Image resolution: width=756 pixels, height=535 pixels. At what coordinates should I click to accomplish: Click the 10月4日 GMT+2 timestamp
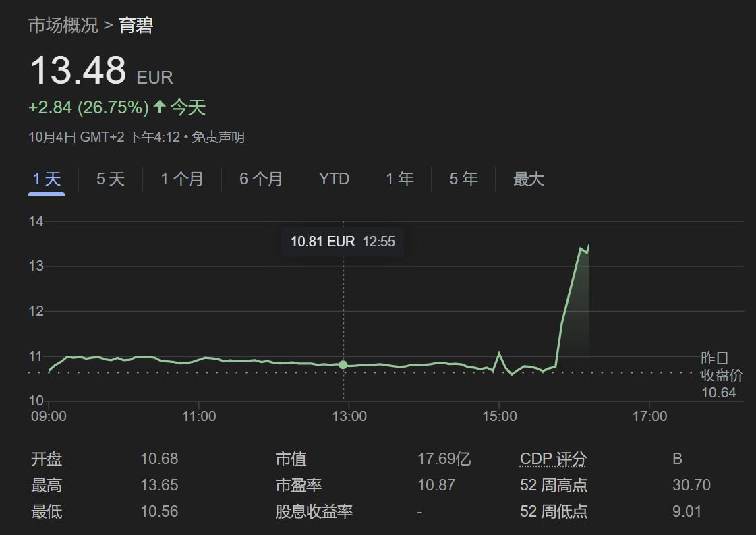click(104, 138)
